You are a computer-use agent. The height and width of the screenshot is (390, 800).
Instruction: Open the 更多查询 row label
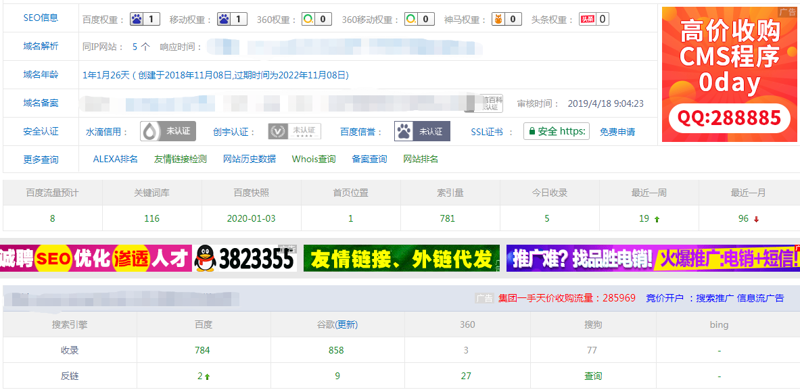coord(41,159)
